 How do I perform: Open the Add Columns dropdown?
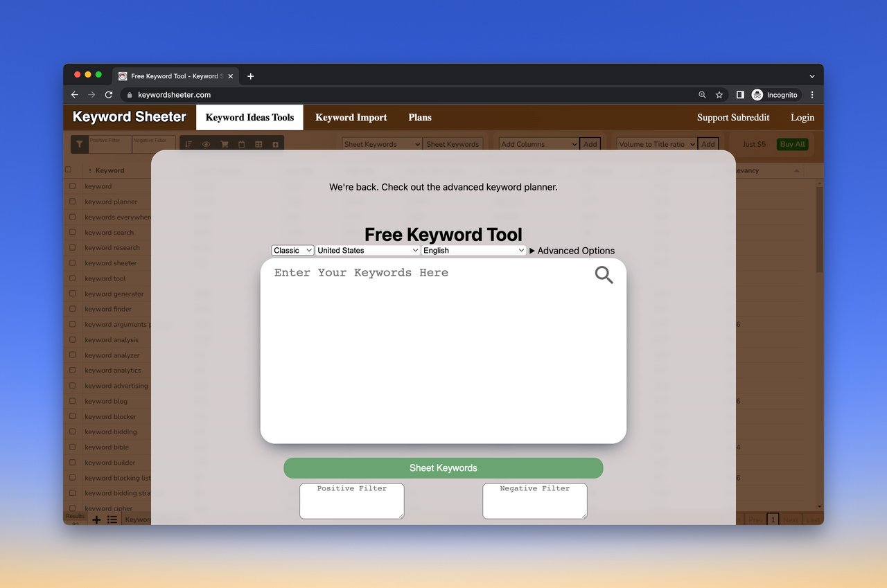538,144
